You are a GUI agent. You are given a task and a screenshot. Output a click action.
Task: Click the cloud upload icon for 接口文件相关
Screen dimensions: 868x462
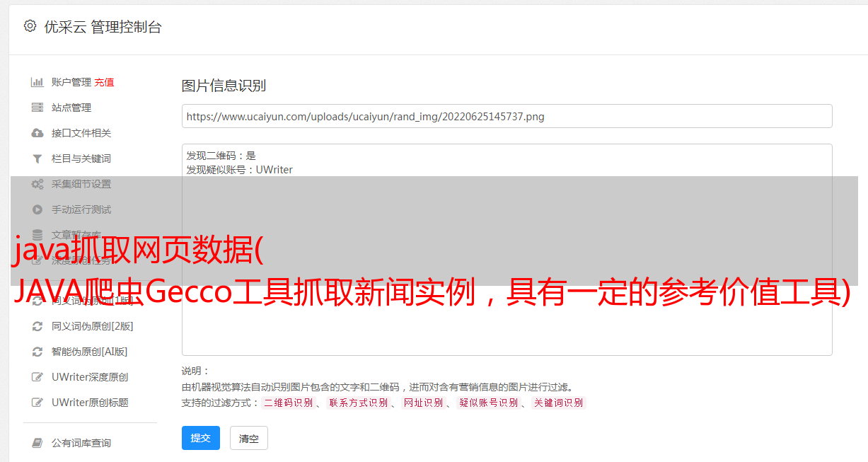click(x=37, y=133)
